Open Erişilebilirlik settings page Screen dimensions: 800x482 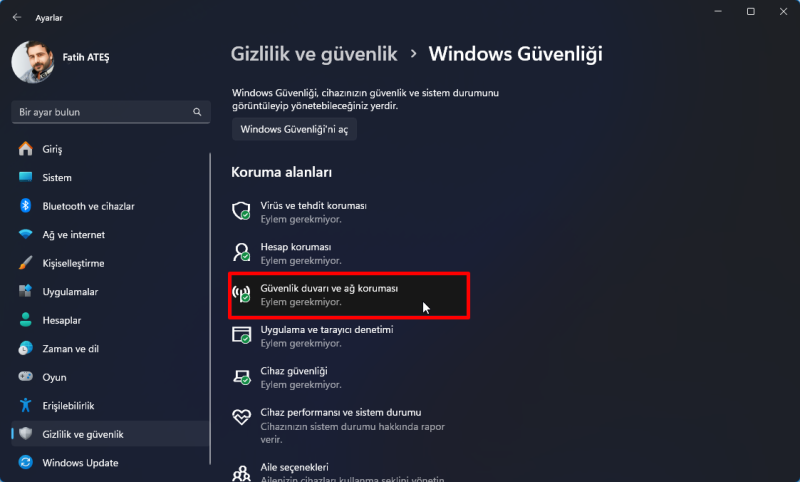(68, 405)
